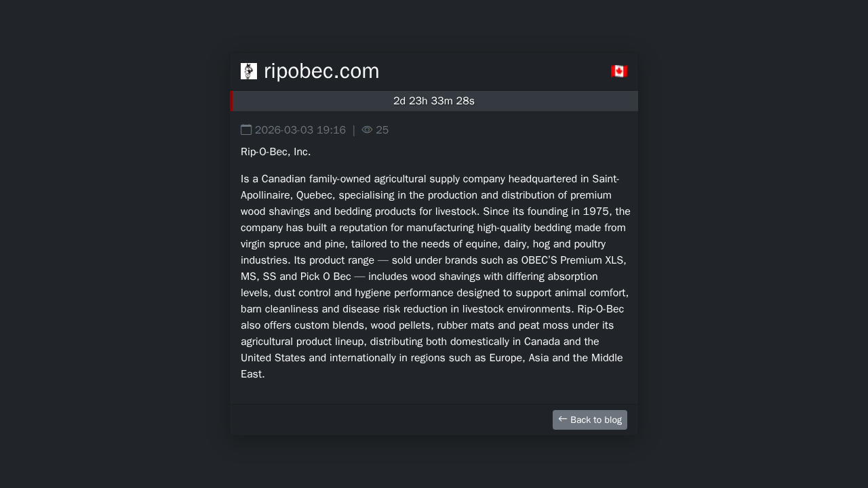Click the words United States in description
This screenshot has width=868, height=488.
click(274, 358)
